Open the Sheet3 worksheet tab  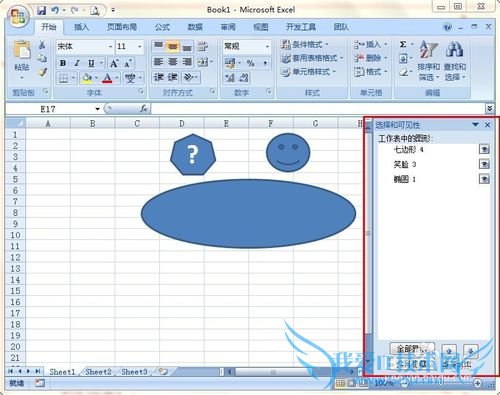pos(134,372)
